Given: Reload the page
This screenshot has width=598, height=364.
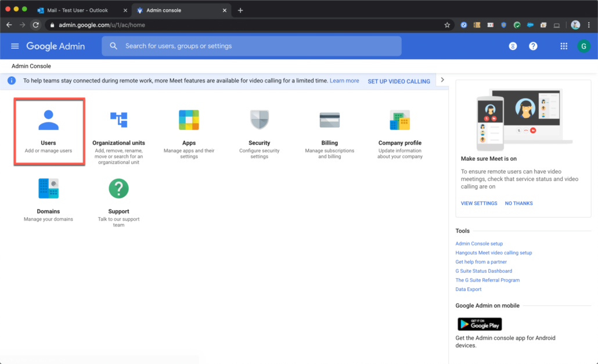Looking at the screenshot, I should (x=36, y=25).
